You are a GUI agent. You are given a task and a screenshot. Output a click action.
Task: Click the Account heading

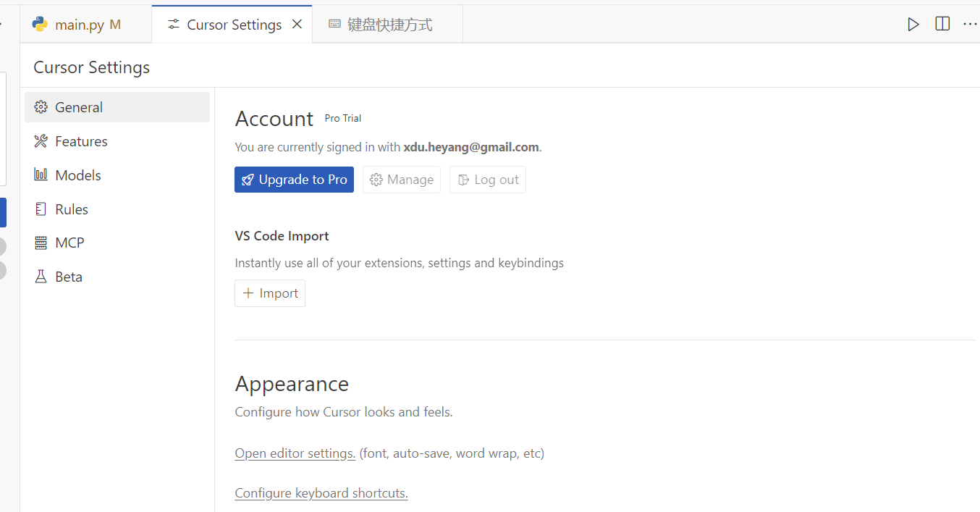tap(274, 119)
